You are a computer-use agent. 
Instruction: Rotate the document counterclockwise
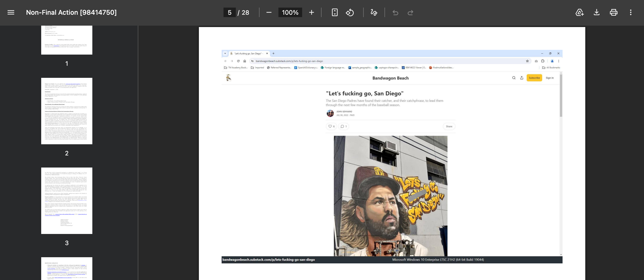(350, 13)
